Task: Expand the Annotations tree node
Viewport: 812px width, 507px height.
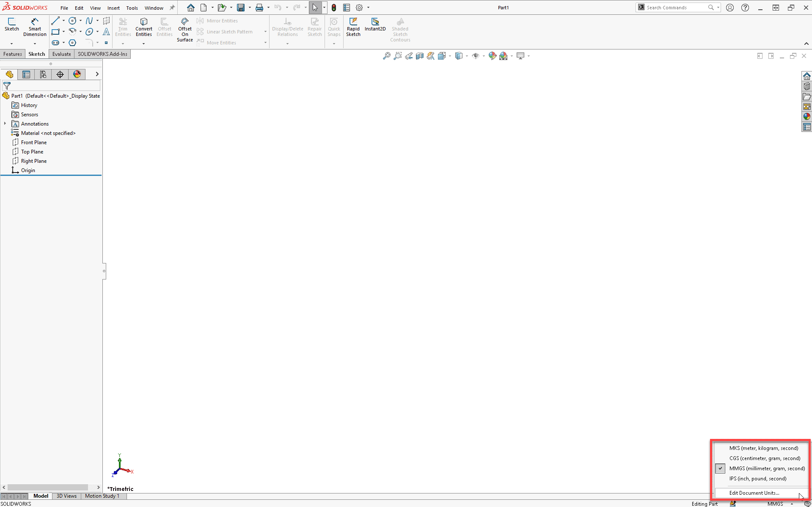Action: 5,124
